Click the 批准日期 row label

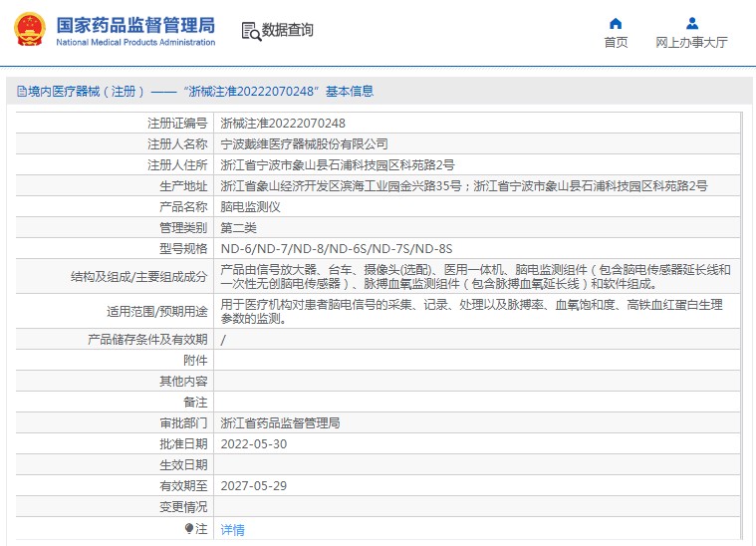[183, 443]
